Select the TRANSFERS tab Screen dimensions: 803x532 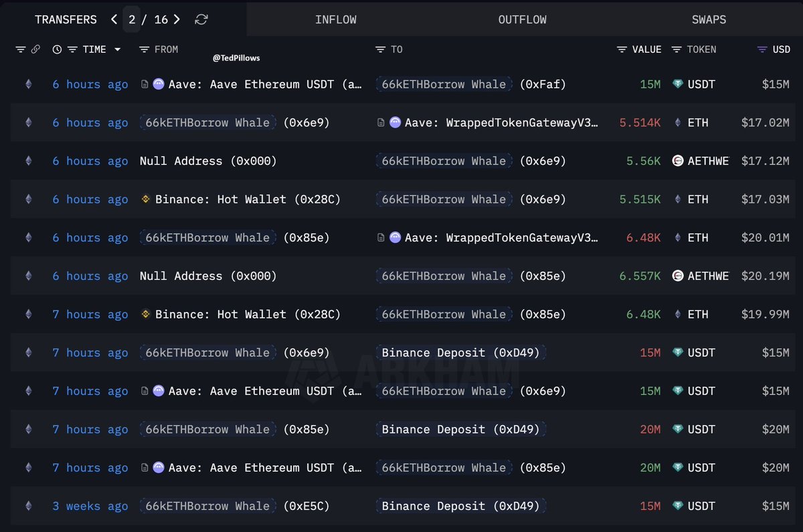[66, 19]
